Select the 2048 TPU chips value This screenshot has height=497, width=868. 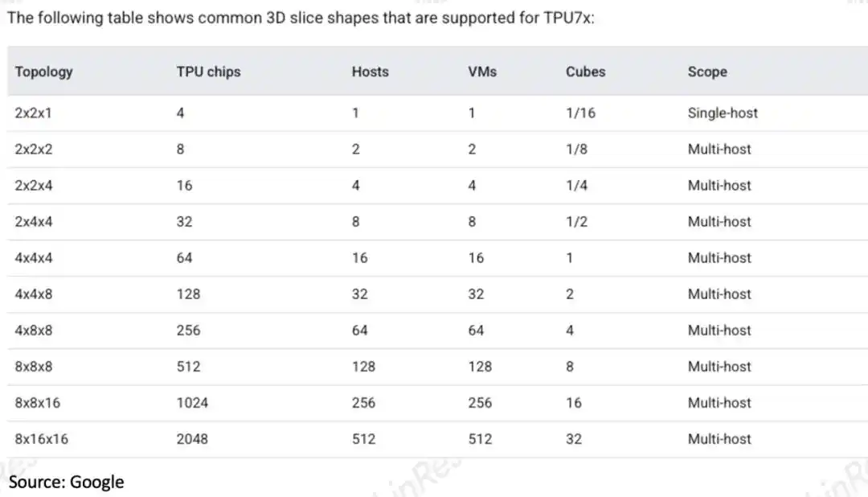point(192,439)
